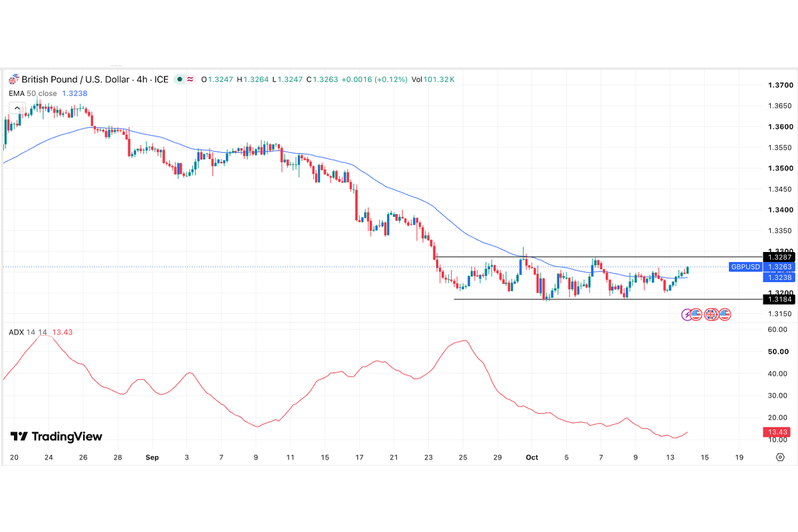Click the EMA value 1.3238 in legend
This screenshot has height=532, width=798.
73,94
